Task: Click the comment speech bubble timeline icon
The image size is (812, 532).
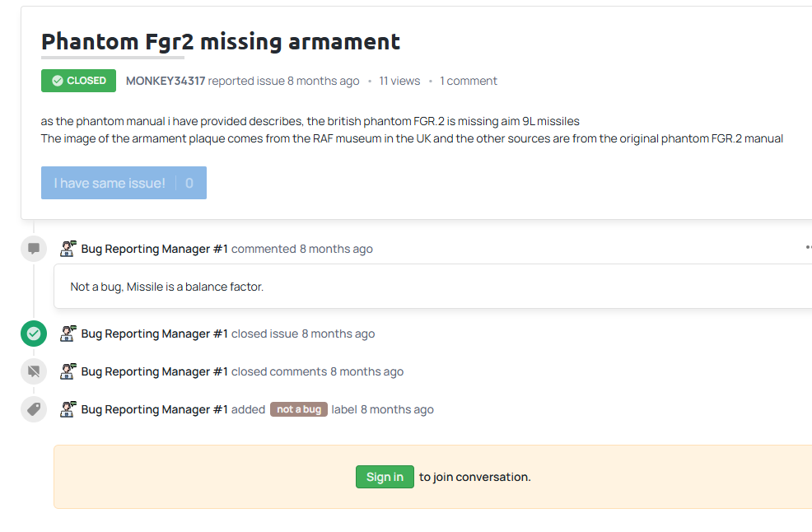Action: click(x=34, y=248)
